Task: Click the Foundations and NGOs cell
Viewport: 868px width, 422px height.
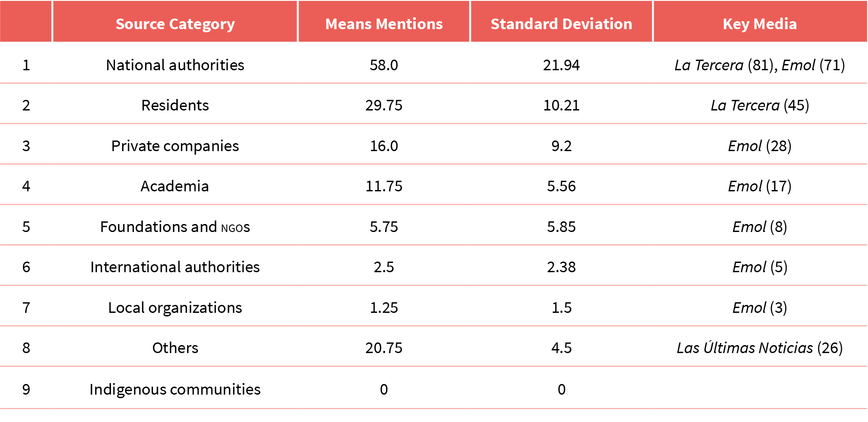Action: [x=175, y=227]
